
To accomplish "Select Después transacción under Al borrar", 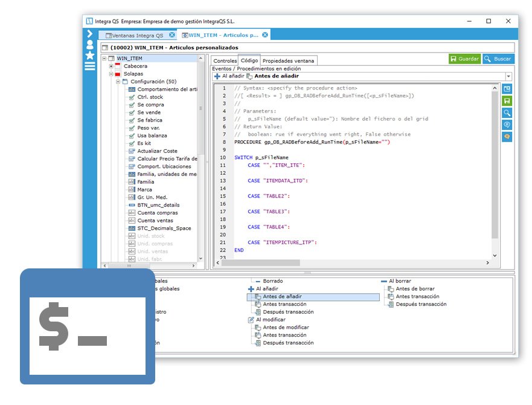I will [x=421, y=304].
